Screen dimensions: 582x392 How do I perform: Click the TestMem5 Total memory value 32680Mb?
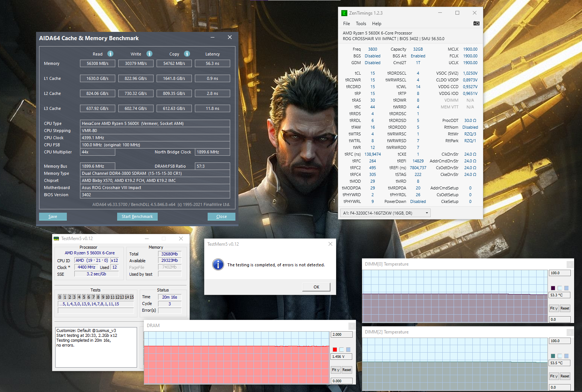point(170,254)
